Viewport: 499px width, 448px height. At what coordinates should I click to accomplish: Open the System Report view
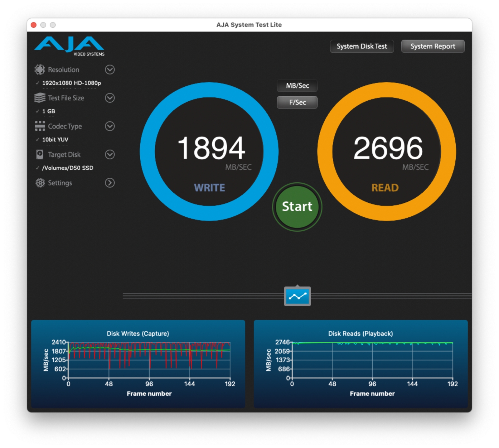(x=433, y=46)
